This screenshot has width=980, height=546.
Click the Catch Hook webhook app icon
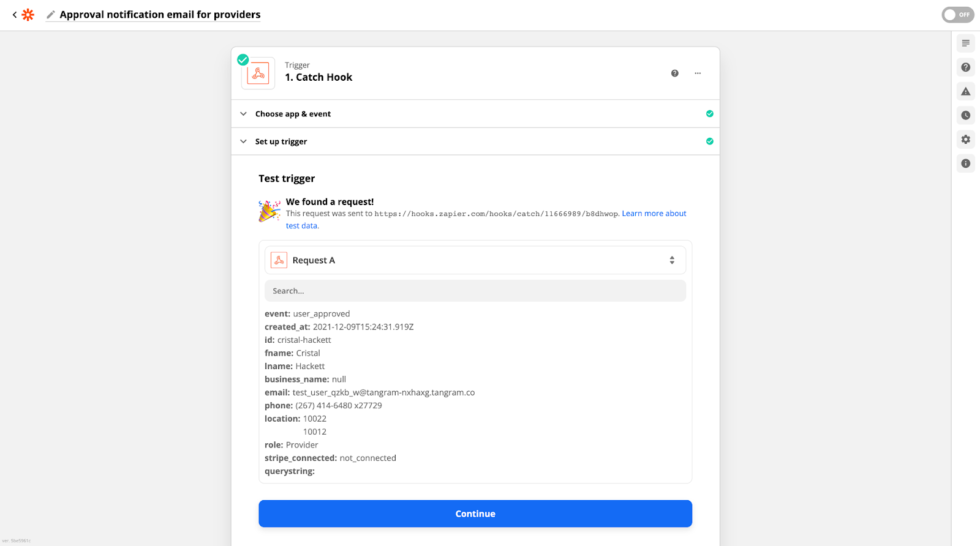(x=258, y=73)
